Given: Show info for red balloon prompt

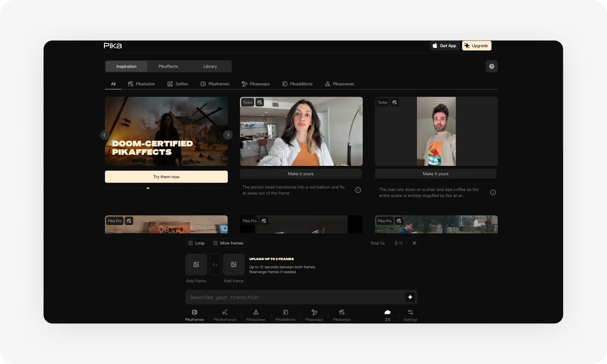Looking at the screenshot, I should click(x=358, y=190).
